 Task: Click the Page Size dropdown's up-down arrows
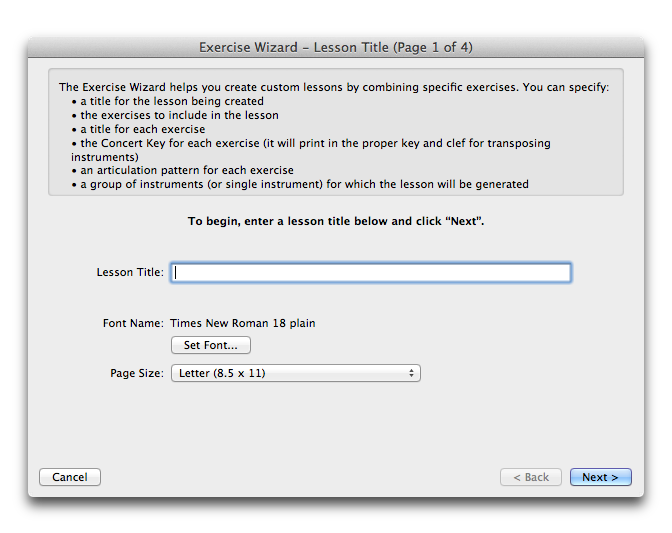click(411, 373)
